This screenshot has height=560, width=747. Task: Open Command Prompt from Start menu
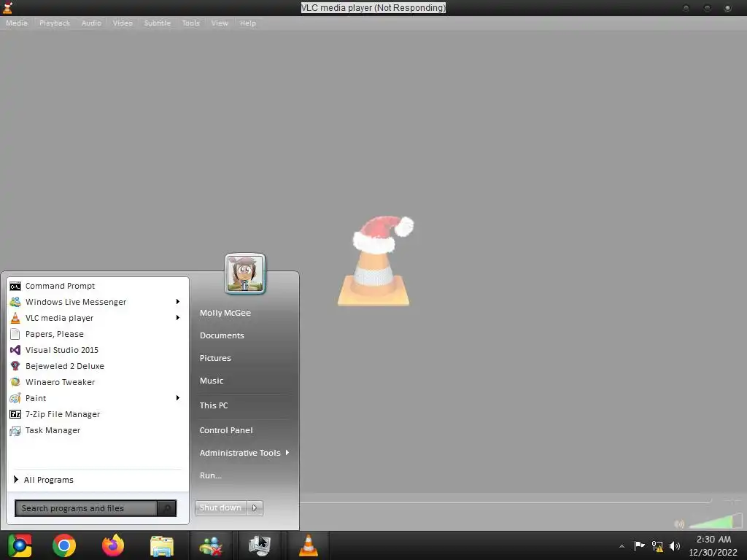[98, 286]
